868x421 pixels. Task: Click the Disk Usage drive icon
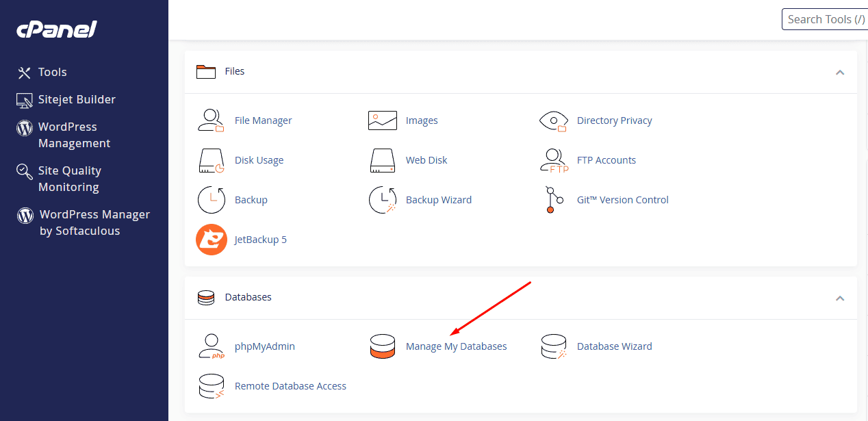[212, 160]
